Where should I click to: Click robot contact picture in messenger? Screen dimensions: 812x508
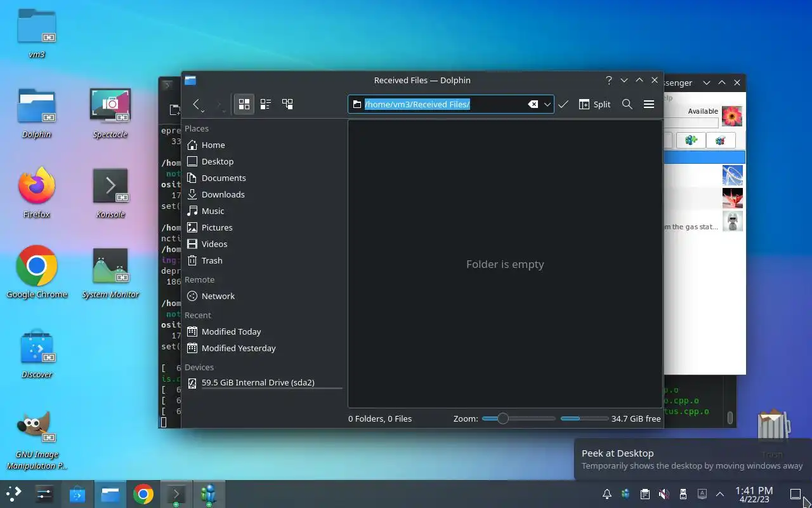click(733, 221)
